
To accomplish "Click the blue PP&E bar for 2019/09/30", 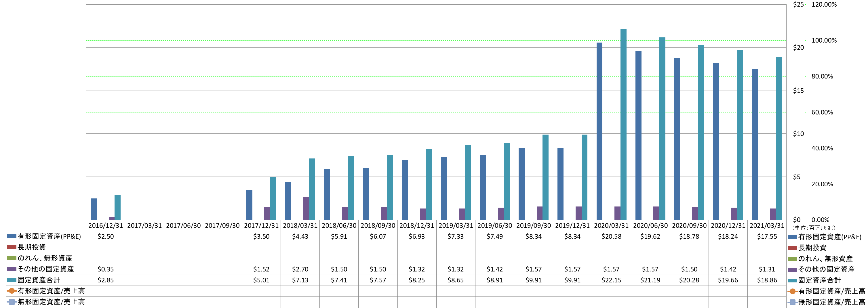I will [521, 184].
